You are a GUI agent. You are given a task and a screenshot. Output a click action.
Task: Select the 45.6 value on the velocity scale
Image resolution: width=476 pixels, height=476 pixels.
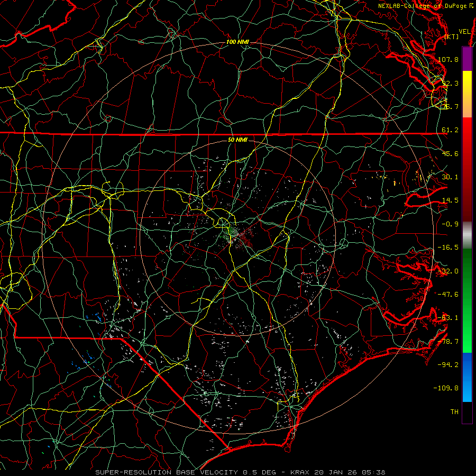(x=450, y=153)
